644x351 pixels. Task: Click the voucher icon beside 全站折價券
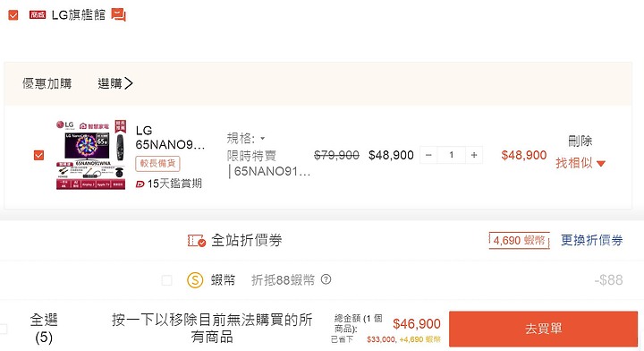click(x=196, y=241)
